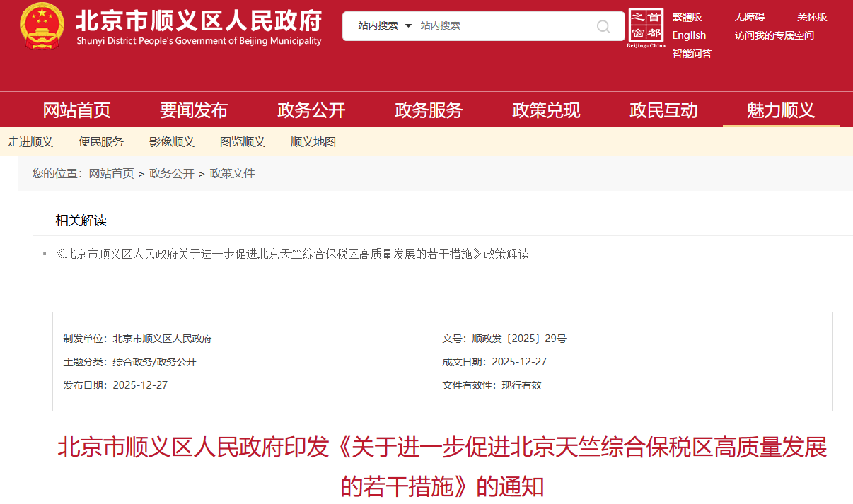Switch the site to English version
This screenshot has width=853, height=504.
(x=687, y=35)
